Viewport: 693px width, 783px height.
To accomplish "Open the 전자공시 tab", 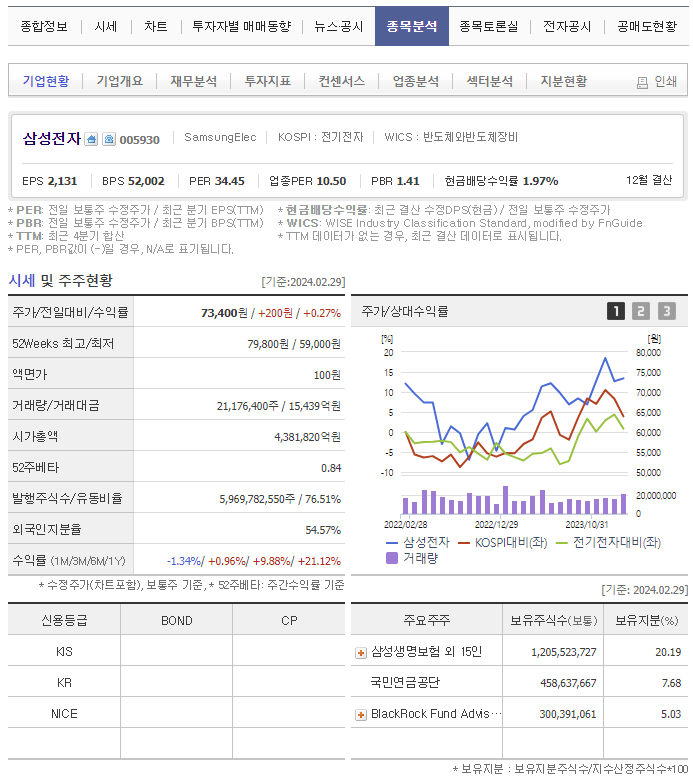I will tap(567, 26).
